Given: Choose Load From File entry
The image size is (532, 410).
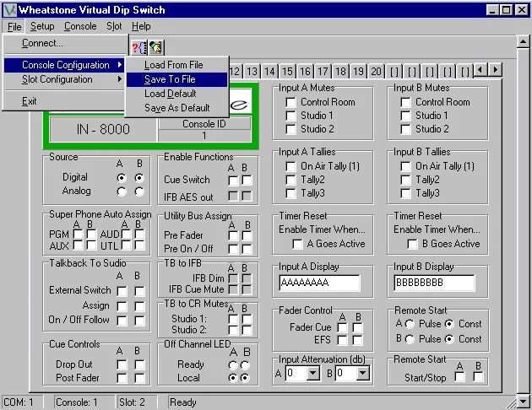Looking at the screenshot, I should (x=176, y=65).
